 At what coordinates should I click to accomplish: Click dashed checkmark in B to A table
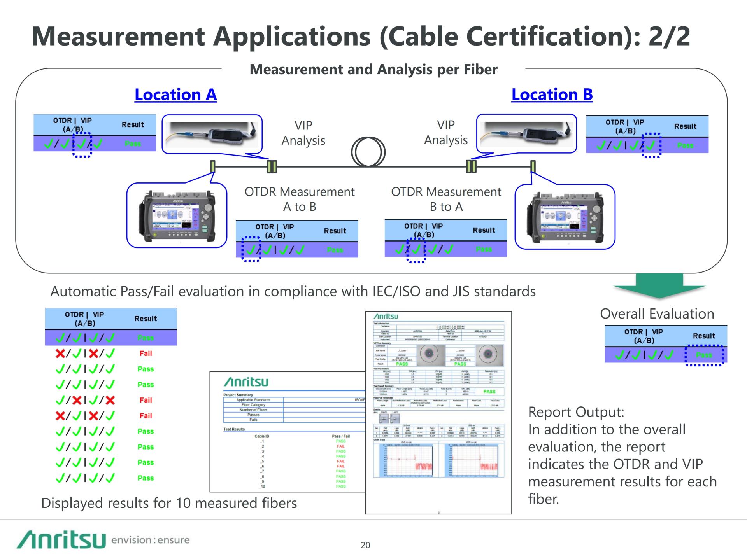point(416,249)
